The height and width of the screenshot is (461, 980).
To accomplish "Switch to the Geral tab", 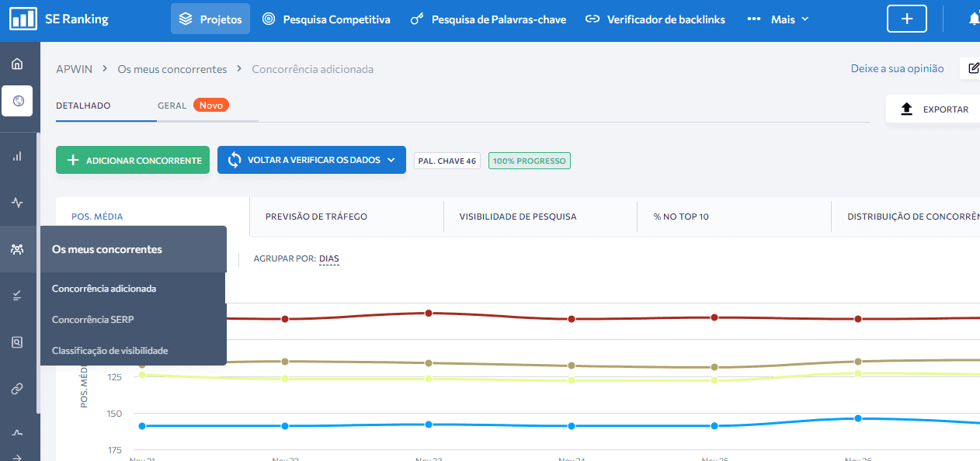I will click(x=172, y=105).
